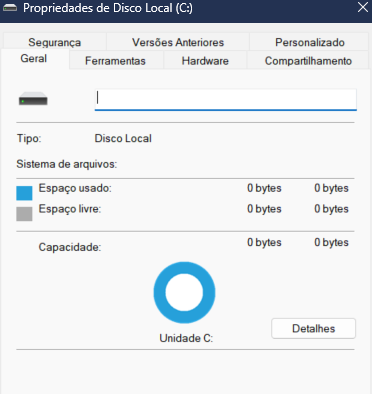Go to the Compartilhamento tab
This screenshot has width=372, height=394.
[308, 61]
